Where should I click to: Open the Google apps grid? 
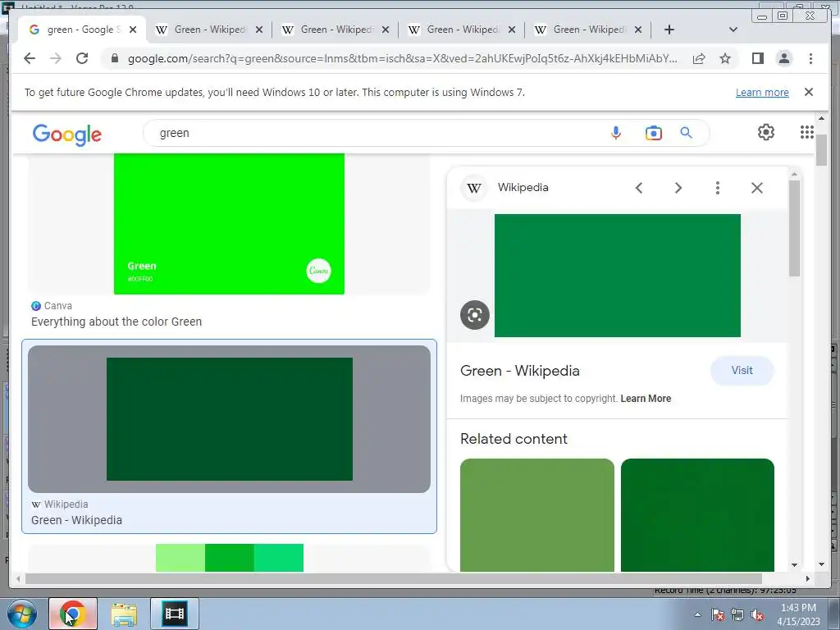[807, 132]
